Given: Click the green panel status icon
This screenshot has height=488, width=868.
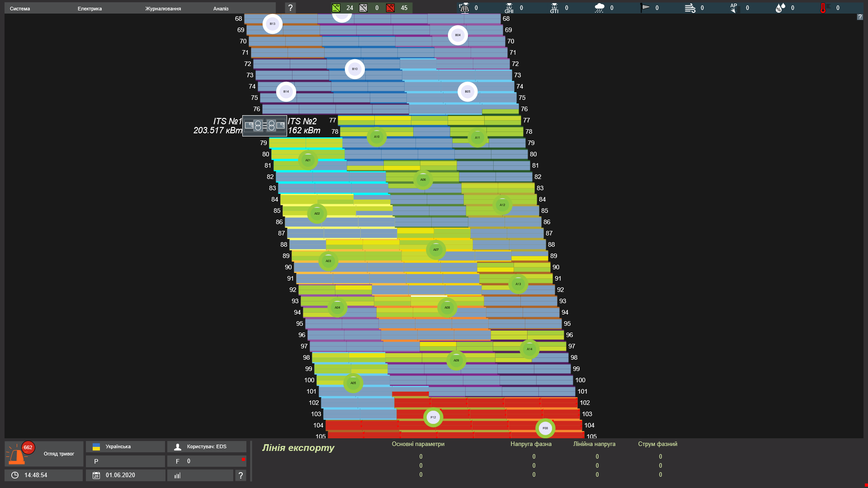Looking at the screenshot, I should [336, 8].
